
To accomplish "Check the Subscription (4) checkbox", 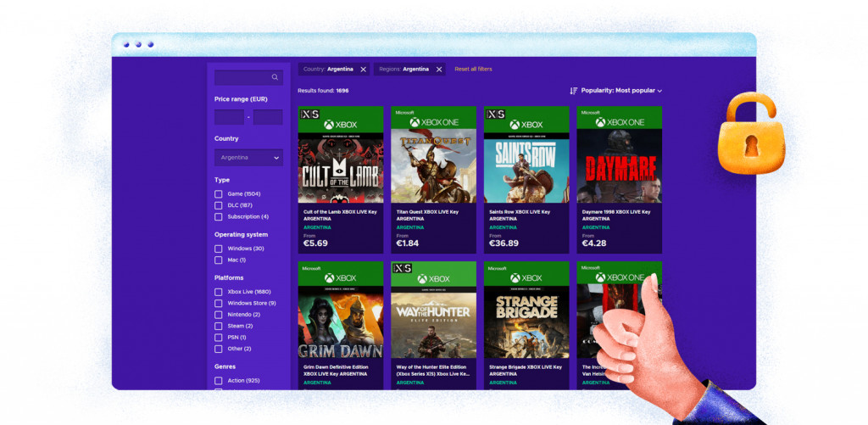I will pos(218,216).
